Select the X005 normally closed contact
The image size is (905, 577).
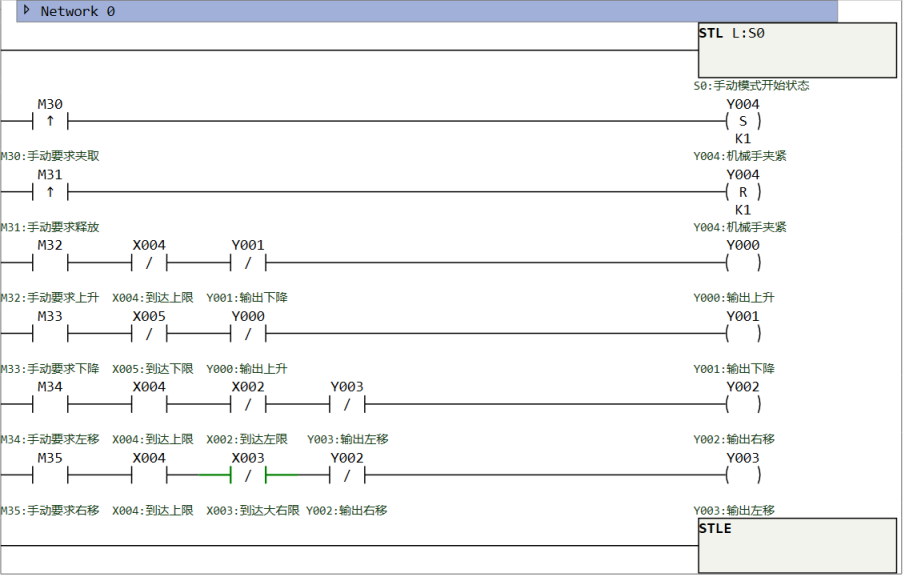[149, 334]
